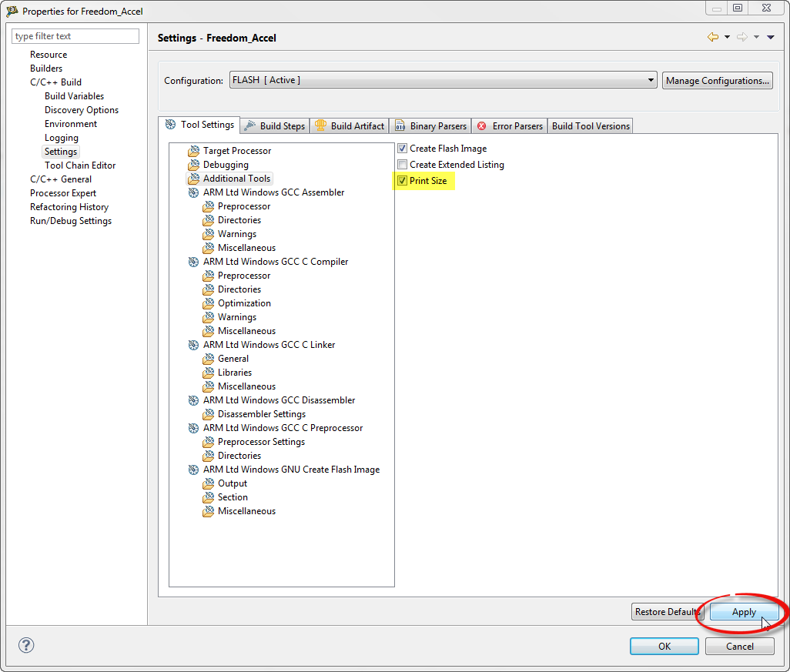Screen dimensions: 790x672
Task: Click the Target Processor folder icon
Action: click(x=193, y=151)
